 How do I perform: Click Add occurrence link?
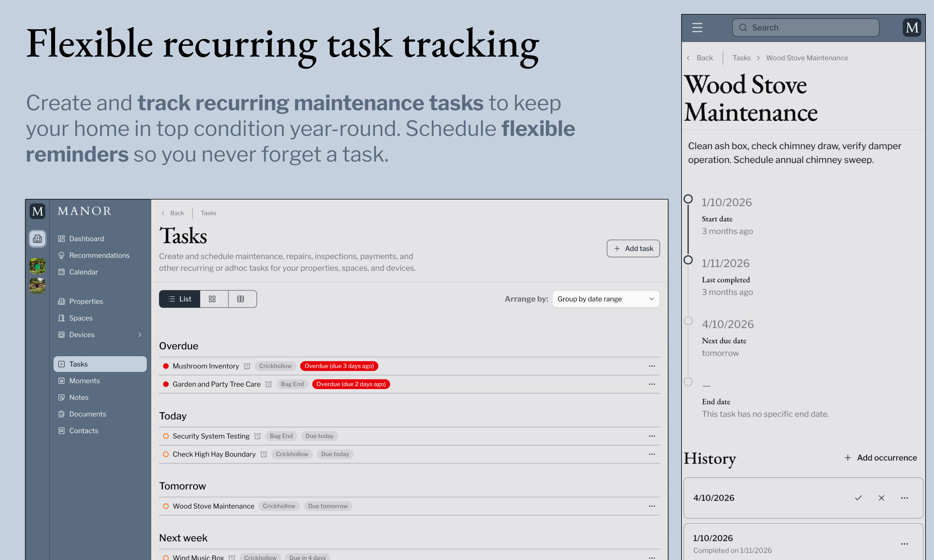coord(881,458)
